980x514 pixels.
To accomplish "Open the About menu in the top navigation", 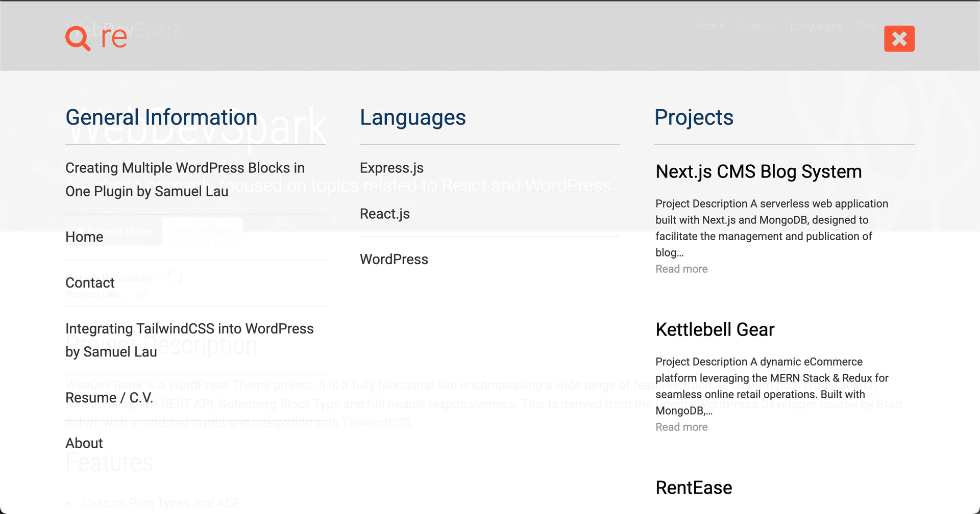I will pos(709,26).
